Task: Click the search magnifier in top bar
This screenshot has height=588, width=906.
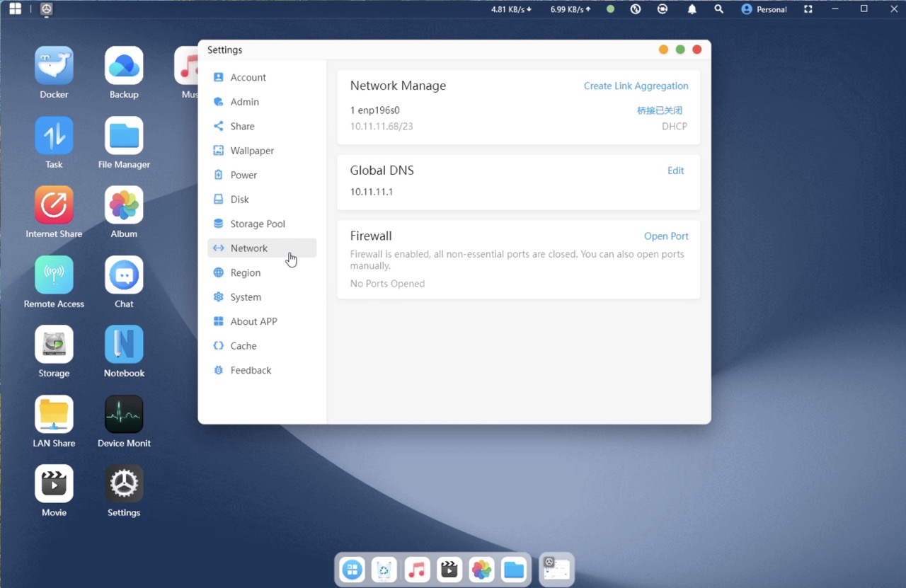Action: 718,9
